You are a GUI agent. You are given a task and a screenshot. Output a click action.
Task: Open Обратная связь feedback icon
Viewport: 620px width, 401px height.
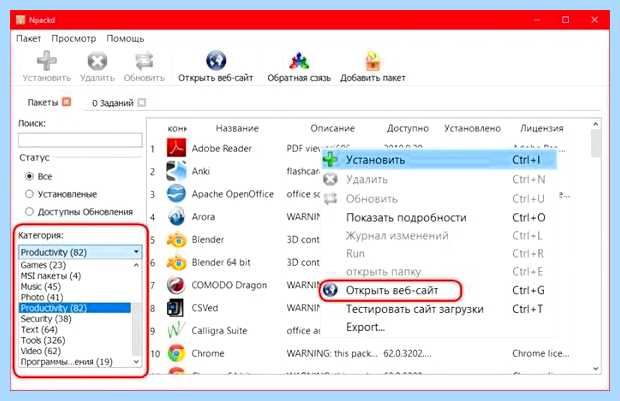pos(299,61)
